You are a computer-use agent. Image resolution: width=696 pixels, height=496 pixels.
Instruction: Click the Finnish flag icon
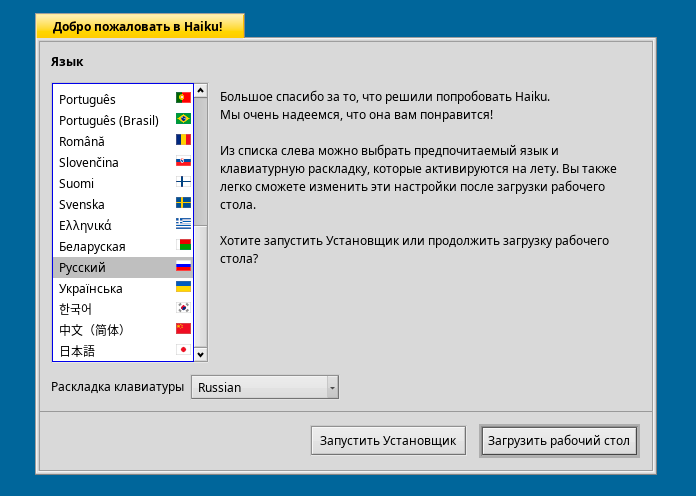pyautogui.click(x=183, y=182)
